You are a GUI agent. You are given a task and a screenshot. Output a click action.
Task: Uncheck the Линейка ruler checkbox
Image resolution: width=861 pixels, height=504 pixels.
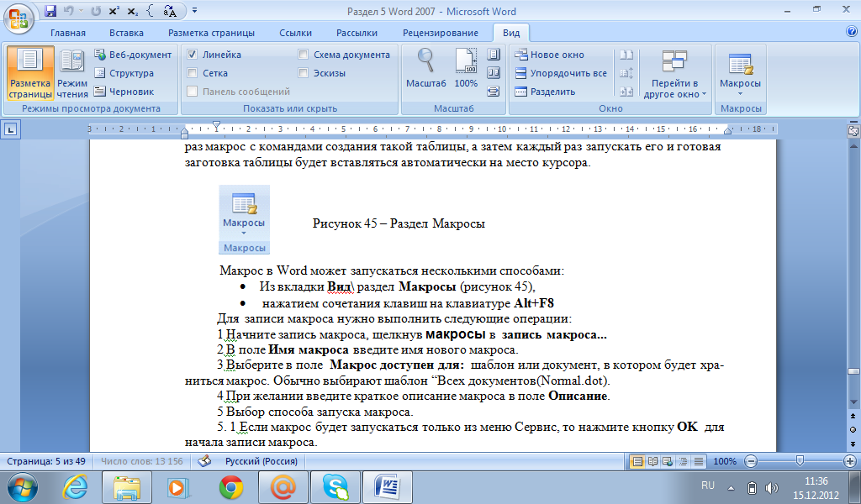193,55
